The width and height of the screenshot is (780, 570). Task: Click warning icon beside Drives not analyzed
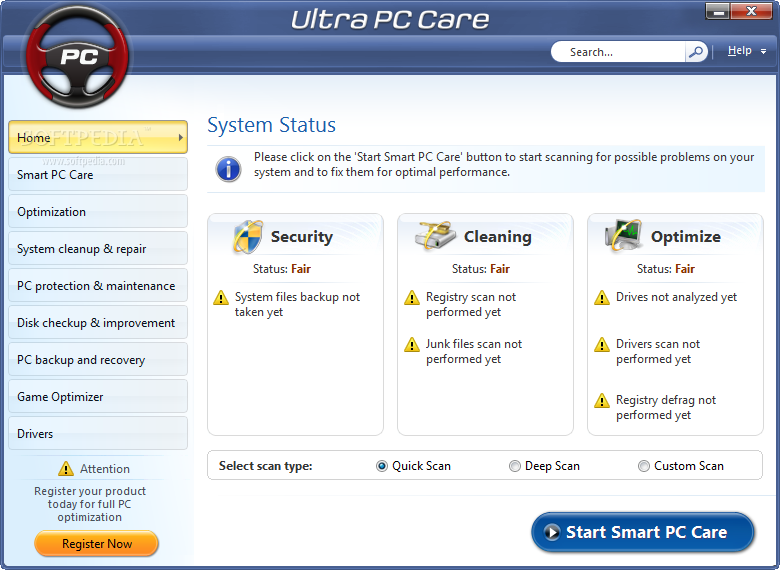click(601, 298)
